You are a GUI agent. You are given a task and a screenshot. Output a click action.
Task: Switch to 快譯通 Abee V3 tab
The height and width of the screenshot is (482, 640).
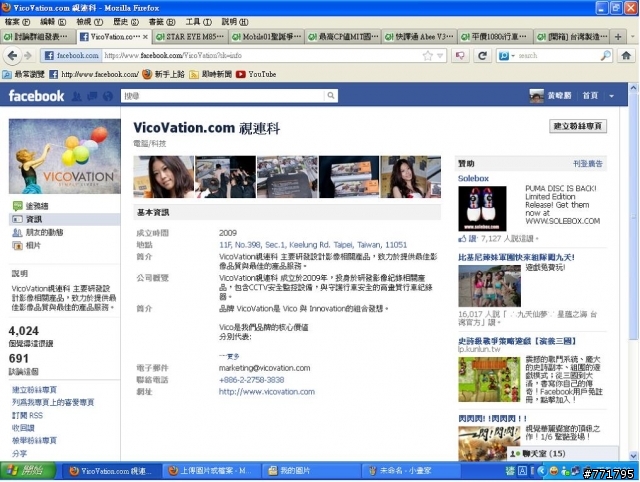point(420,37)
